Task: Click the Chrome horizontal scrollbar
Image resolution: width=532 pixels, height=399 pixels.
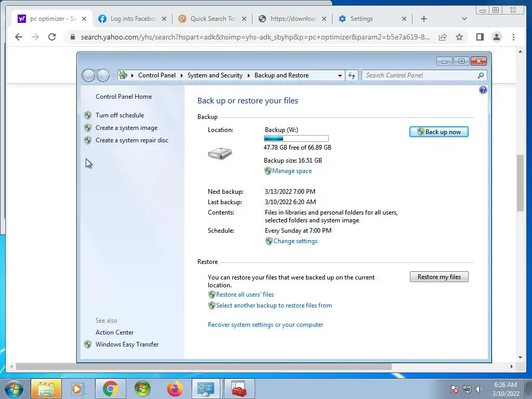Action: pos(204,366)
